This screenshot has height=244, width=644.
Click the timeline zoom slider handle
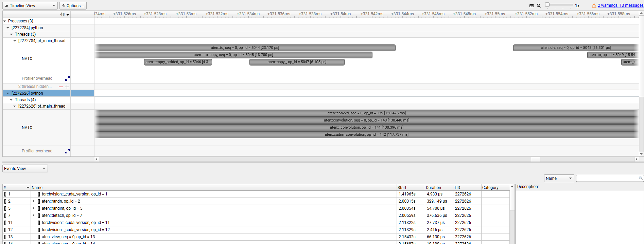547,5
